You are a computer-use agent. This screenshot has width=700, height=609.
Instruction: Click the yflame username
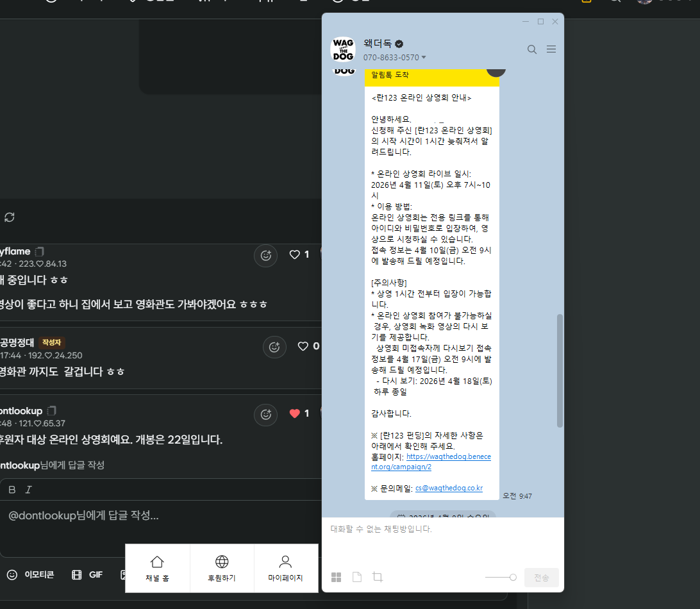(x=15, y=251)
